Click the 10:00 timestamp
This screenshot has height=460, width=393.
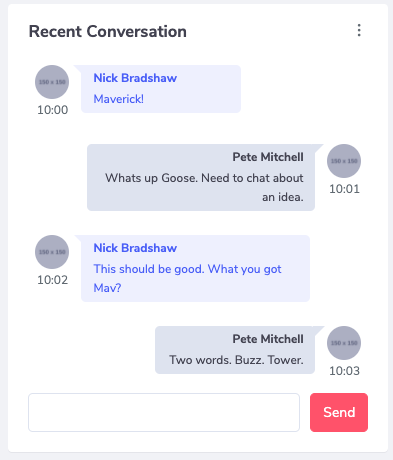52,110
